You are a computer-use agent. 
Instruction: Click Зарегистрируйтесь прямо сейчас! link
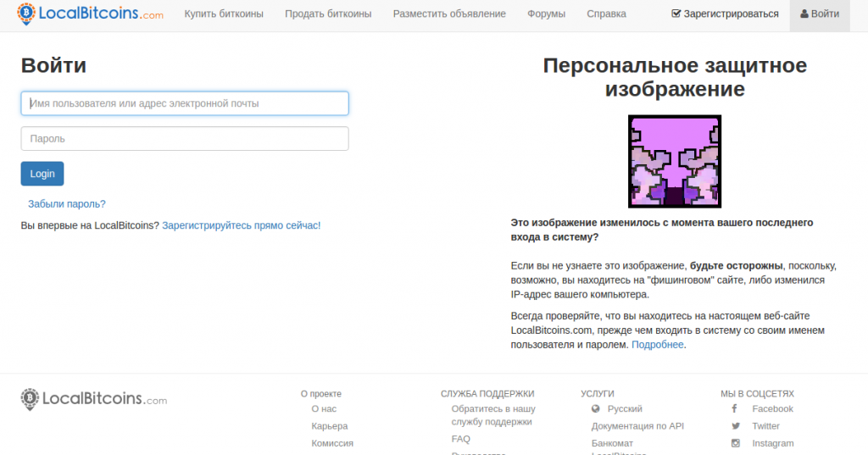tap(242, 225)
